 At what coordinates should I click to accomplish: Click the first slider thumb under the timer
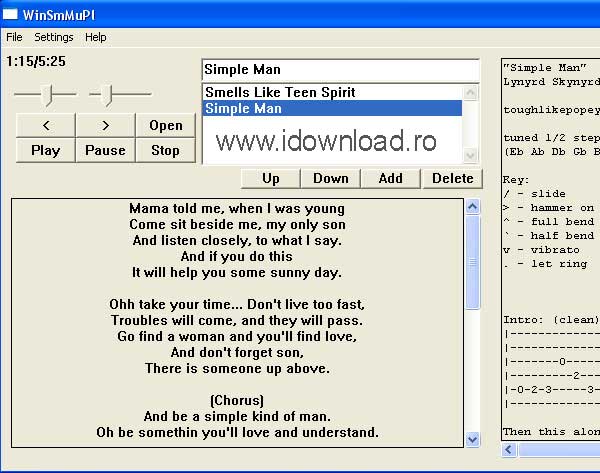pyautogui.click(x=47, y=95)
